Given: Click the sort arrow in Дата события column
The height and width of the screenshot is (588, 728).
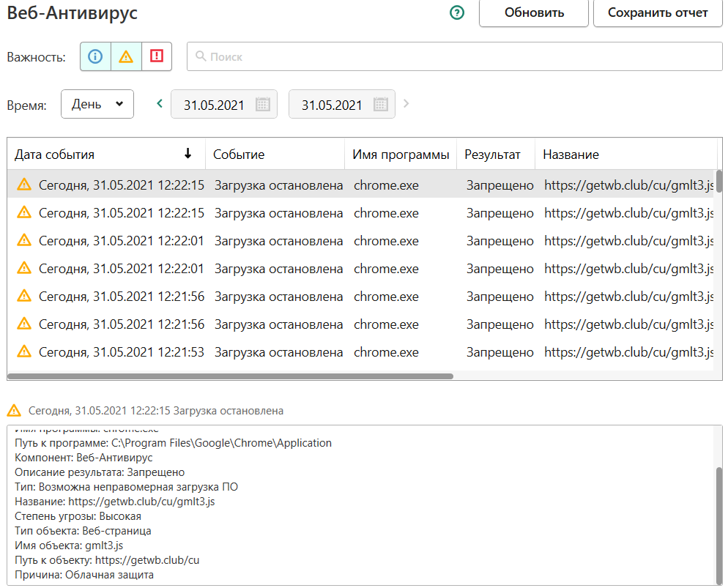Looking at the screenshot, I should point(188,154).
